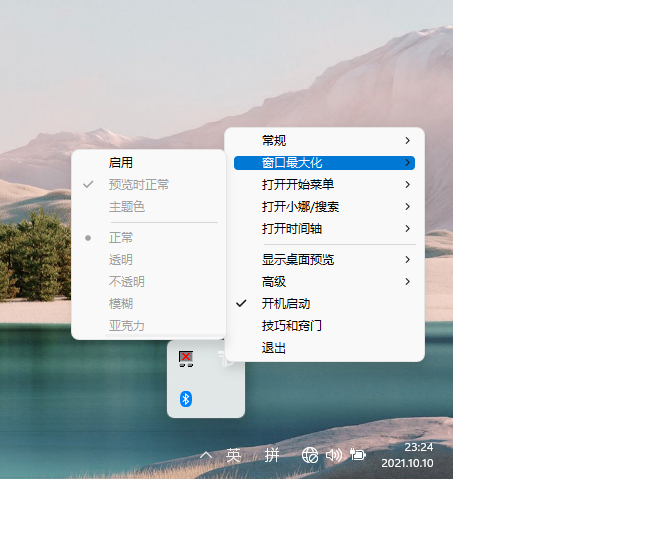This screenshot has width=669, height=538.
Task: Select the 模糊 radio option
Action: (148, 304)
